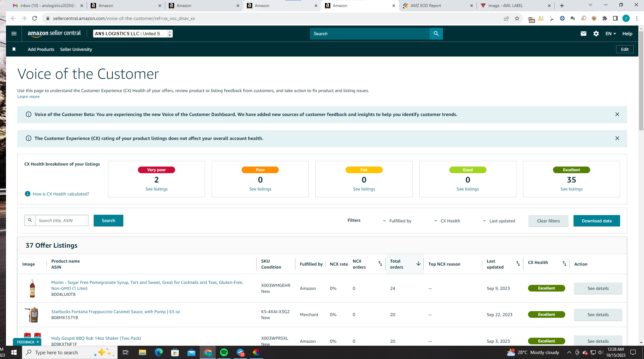Click How is CX Health calculated link
Image resolution: width=644 pixels, height=359 pixels.
coord(61,194)
